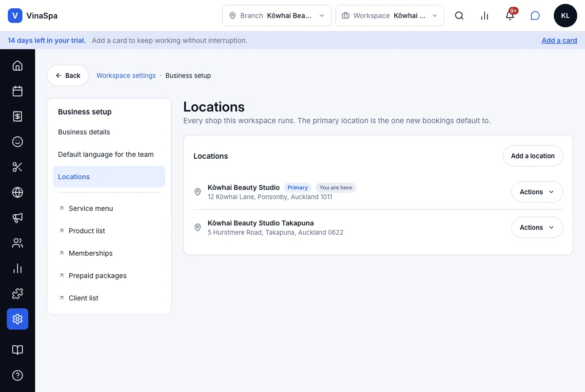Click the address 12 Kōwhai Lane, Ponsonby
Screen dimensions: 585x392
pyautogui.click(x=270, y=197)
